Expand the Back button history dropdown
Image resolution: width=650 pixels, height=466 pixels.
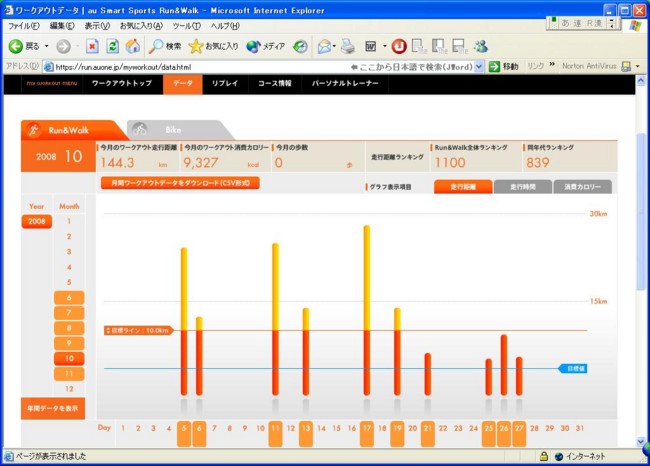(x=47, y=46)
